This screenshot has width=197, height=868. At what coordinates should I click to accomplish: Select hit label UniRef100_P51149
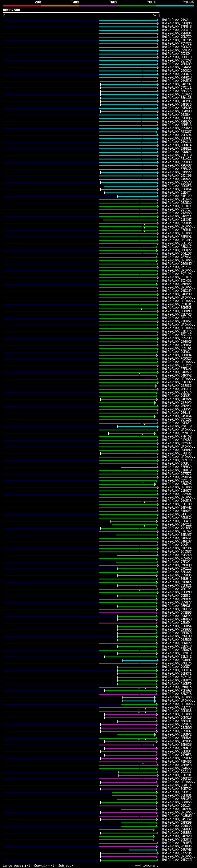pos(177,318)
